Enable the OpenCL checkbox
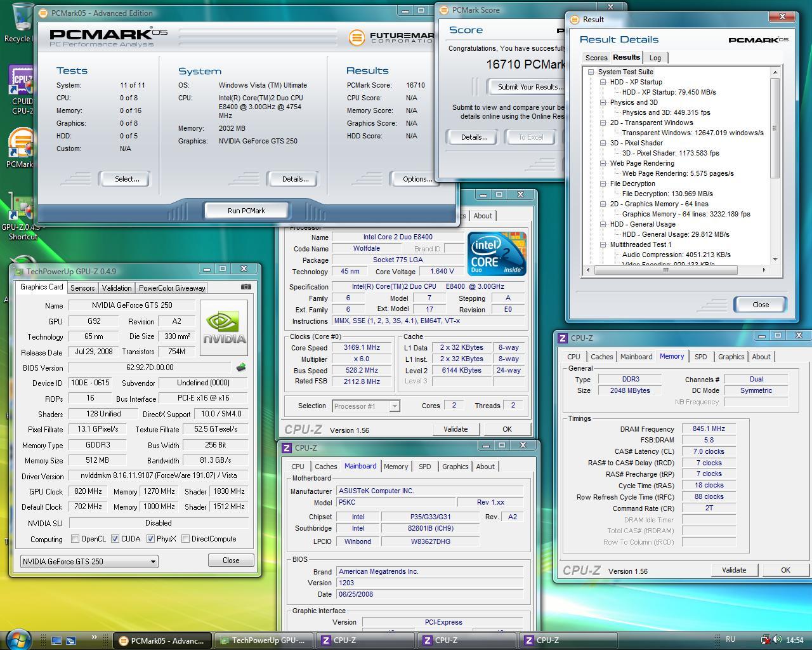 tap(75, 539)
